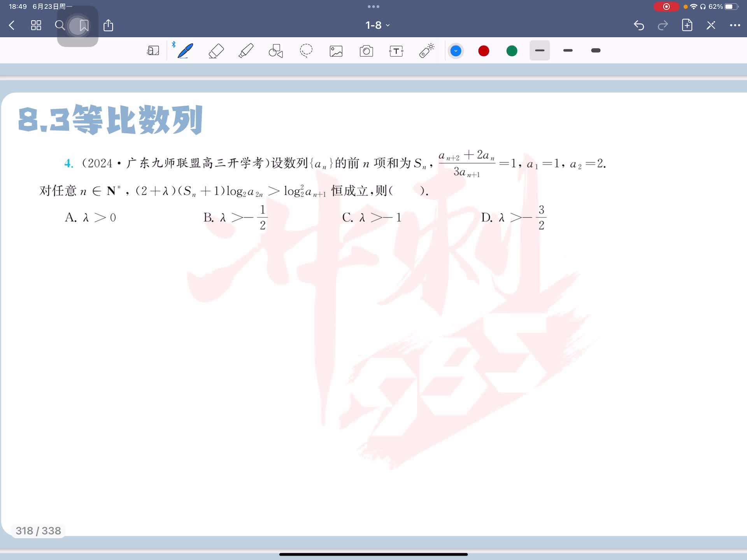Open the thumbnail grid view
Viewport: 747px width, 560px height.
tap(36, 25)
